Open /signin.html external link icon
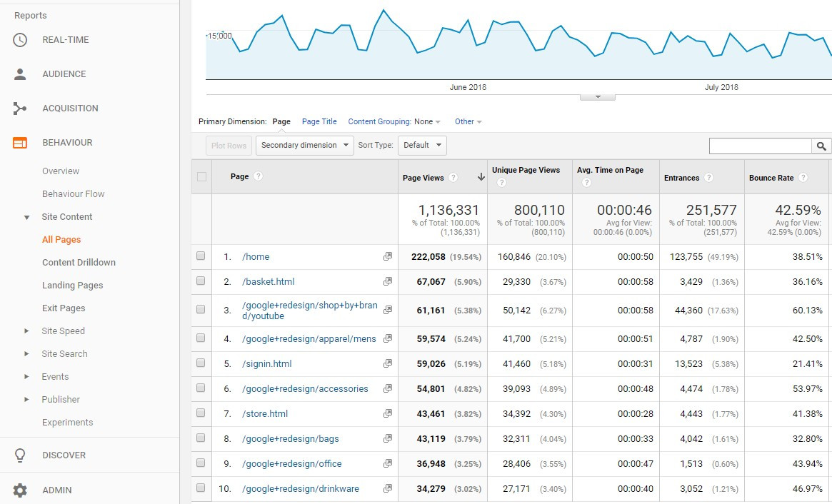The height and width of the screenshot is (504, 832). pos(388,363)
